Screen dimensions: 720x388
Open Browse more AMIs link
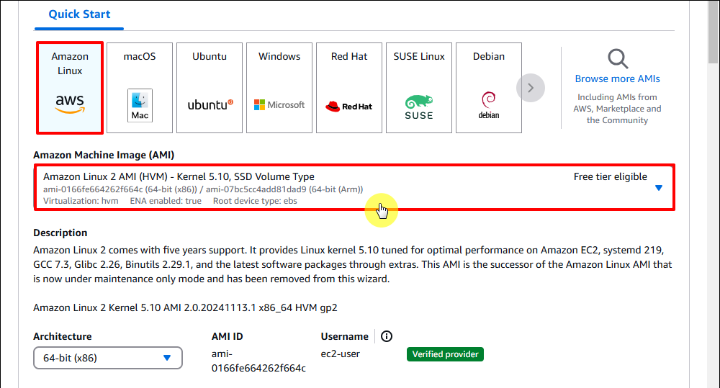tap(617, 79)
